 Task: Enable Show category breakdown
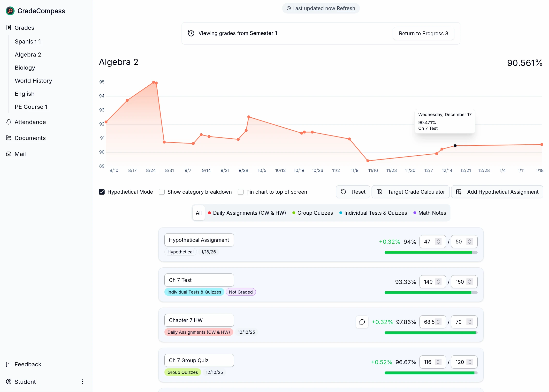(x=161, y=192)
